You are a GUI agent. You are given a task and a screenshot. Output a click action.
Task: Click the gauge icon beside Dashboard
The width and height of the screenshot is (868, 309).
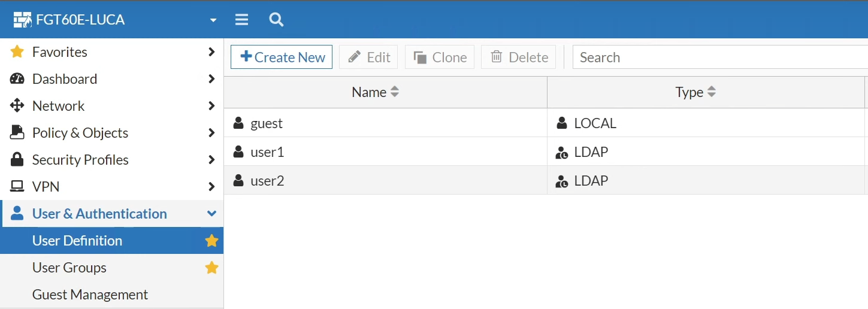17,78
